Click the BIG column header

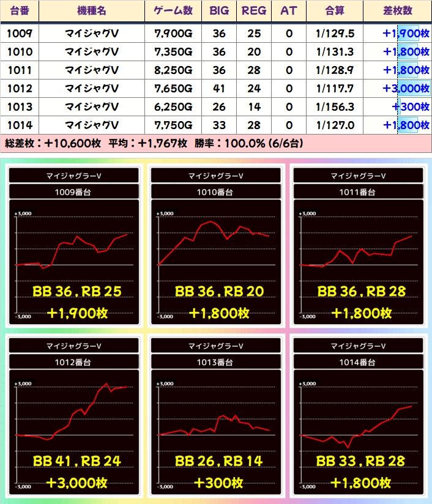click(x=219, y=11)
